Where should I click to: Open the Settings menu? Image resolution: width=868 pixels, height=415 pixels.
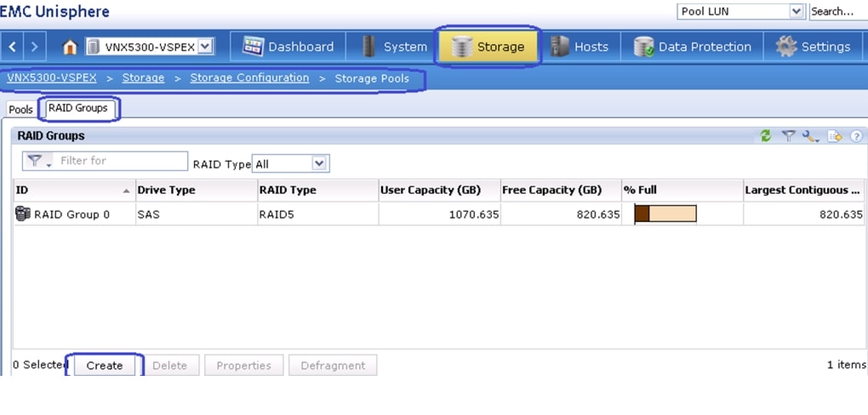(813, 47)
